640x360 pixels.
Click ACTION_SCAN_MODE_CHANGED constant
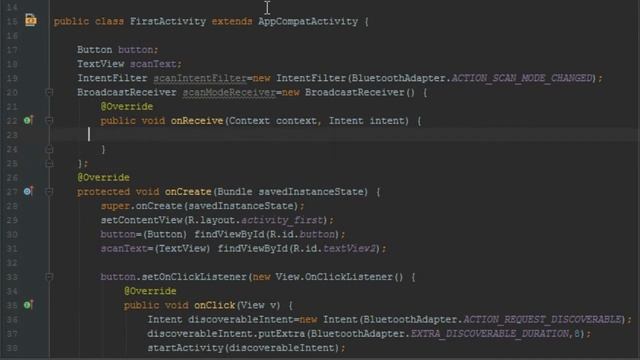pos(522,78)
